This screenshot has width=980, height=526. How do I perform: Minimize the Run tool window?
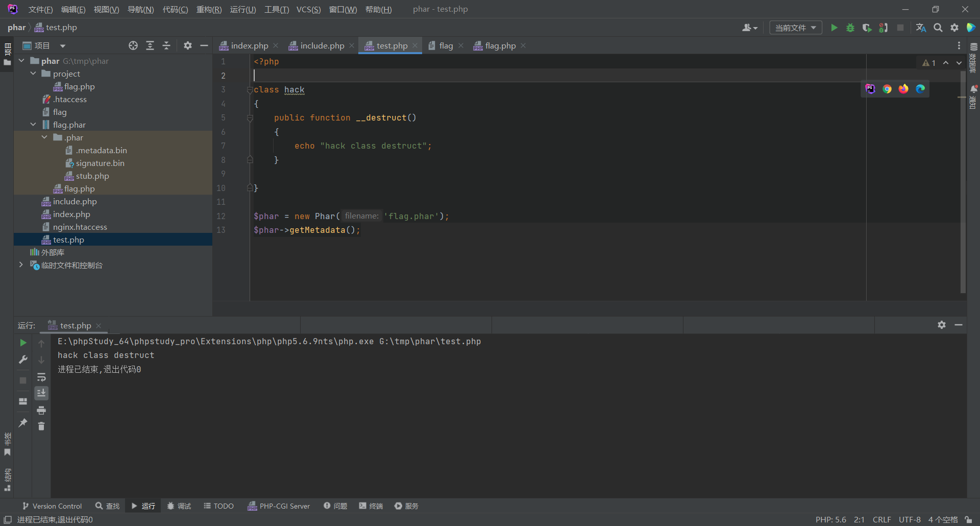point(959,325)
